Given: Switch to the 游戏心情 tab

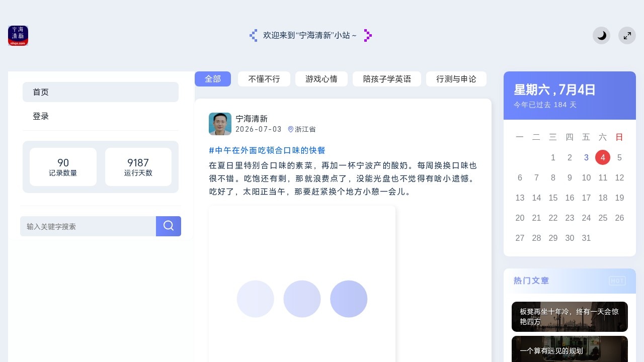Looking at the screenshot, I should tap(321, 79).
